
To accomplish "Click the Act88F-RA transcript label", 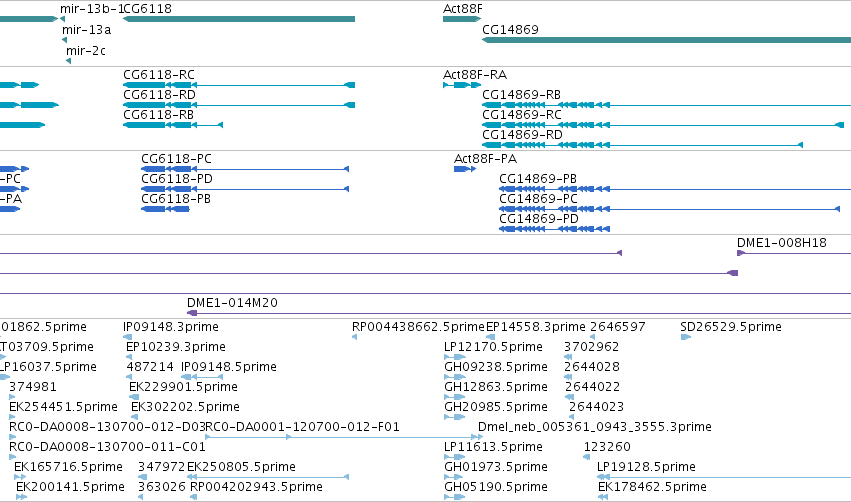I will coord(475,75).
